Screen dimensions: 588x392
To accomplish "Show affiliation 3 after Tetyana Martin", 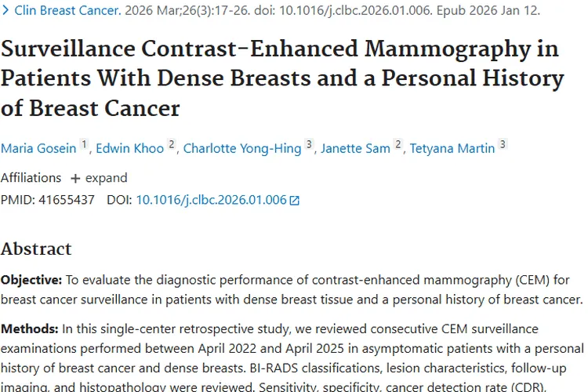I will 503,145.
